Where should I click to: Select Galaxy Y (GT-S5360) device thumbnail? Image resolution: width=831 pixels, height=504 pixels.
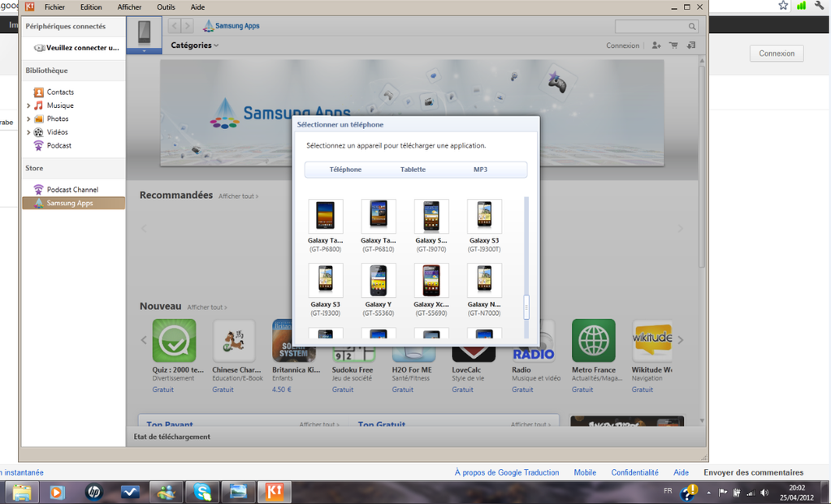click(379, 280)
